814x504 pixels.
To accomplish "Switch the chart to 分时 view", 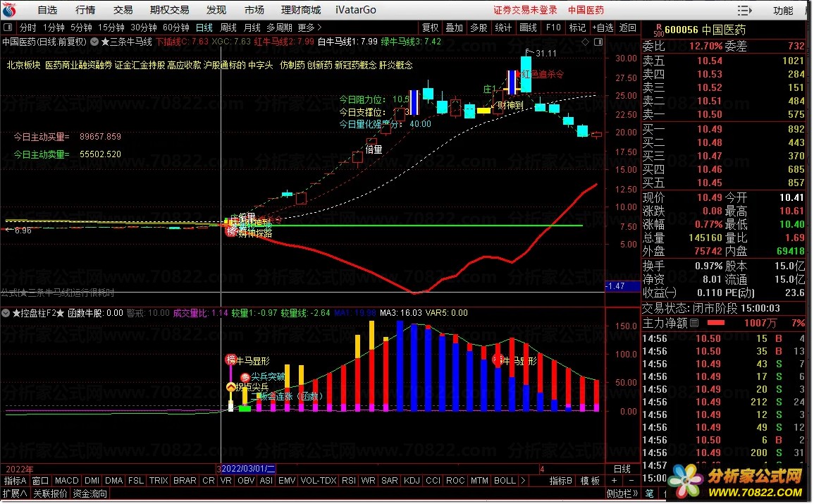I will pos(28,27).
